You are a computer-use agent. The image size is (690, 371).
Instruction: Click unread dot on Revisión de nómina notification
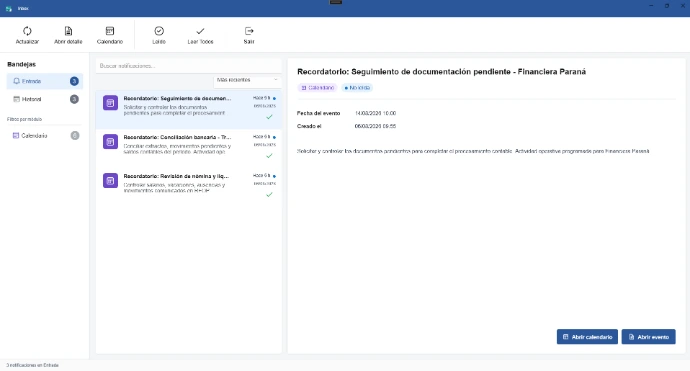coord(274,176)
